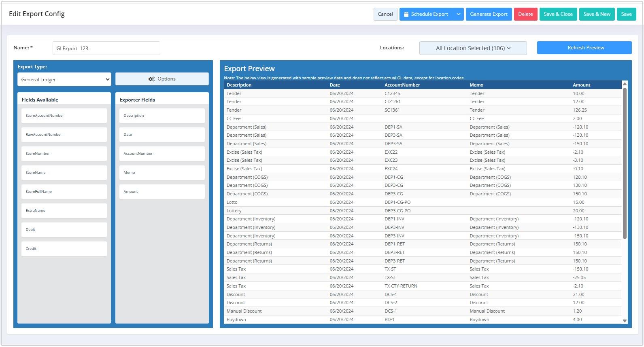
Task: Refresh the export preview
Action: [584, 48]
